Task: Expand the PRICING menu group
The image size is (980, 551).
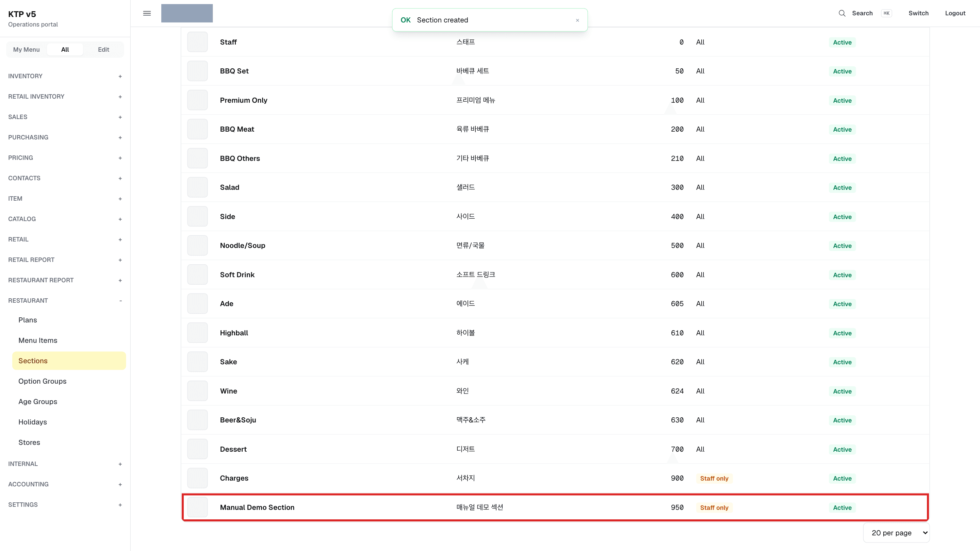Action: (65, 158)
